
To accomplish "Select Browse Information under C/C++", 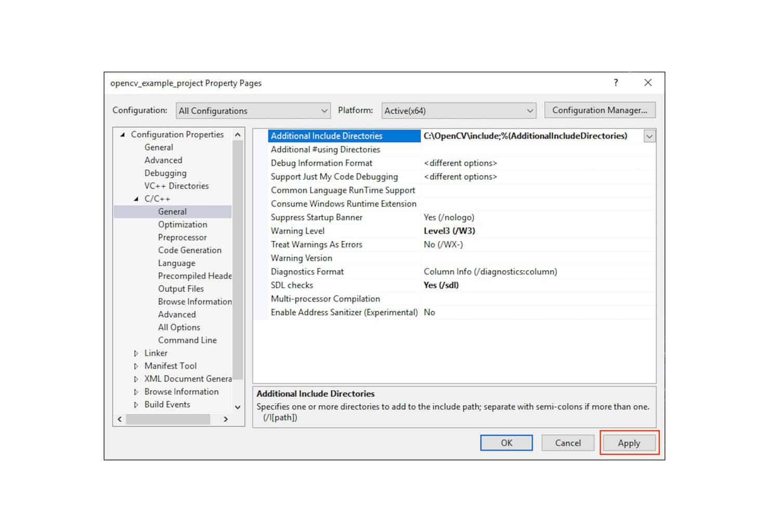I will 195,301.
